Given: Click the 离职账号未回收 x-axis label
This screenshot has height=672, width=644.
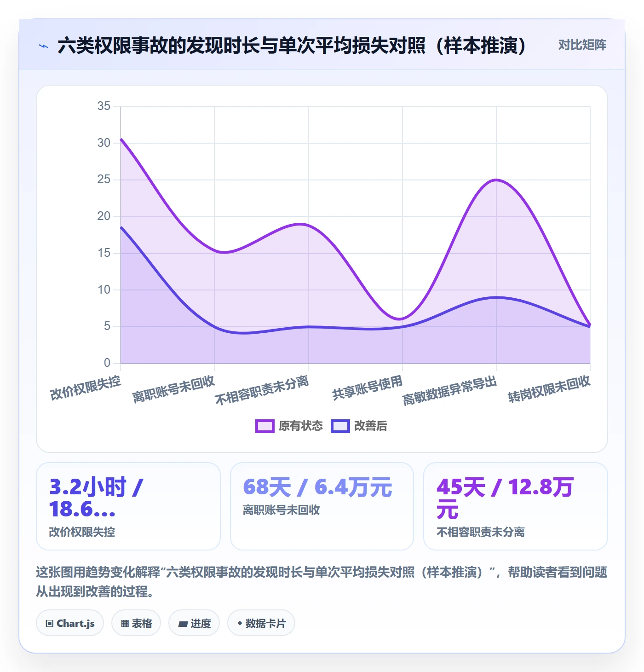Looking at the screenshot, I should [173, 389].
